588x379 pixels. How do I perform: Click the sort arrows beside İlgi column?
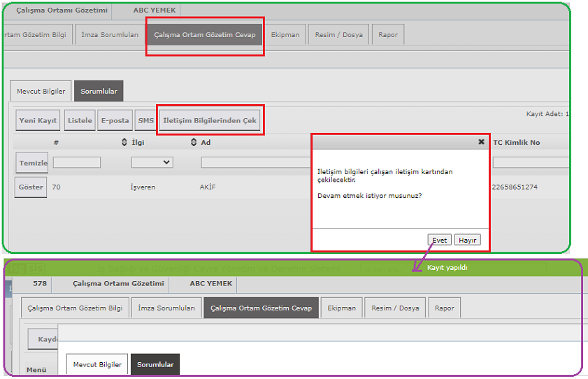point(124,143)
